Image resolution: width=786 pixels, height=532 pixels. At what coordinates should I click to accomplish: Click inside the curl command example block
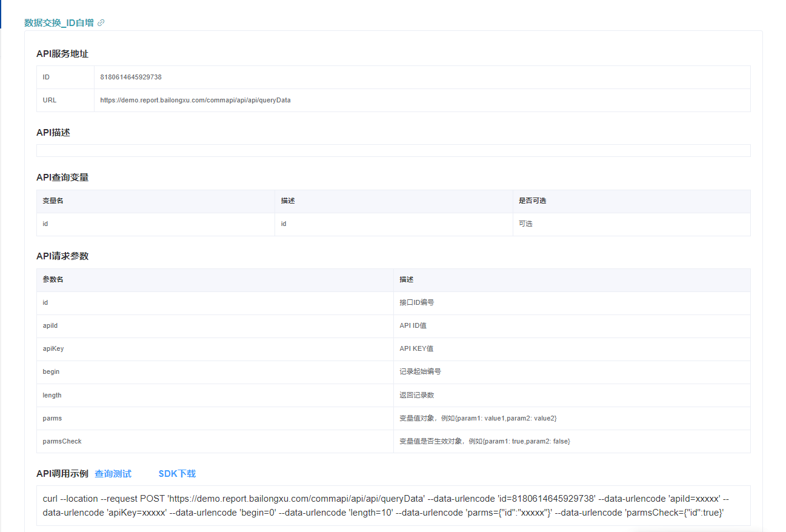393,505
